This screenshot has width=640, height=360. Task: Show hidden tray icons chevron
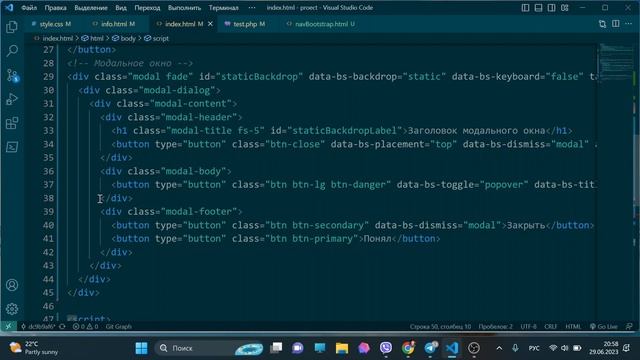[499, 348]
